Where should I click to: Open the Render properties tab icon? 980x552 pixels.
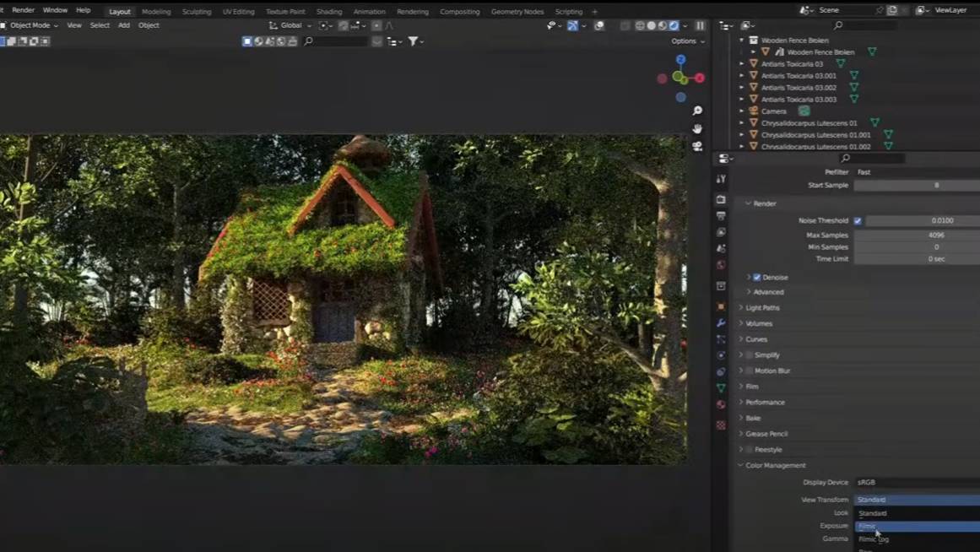[x=721, y=199]
